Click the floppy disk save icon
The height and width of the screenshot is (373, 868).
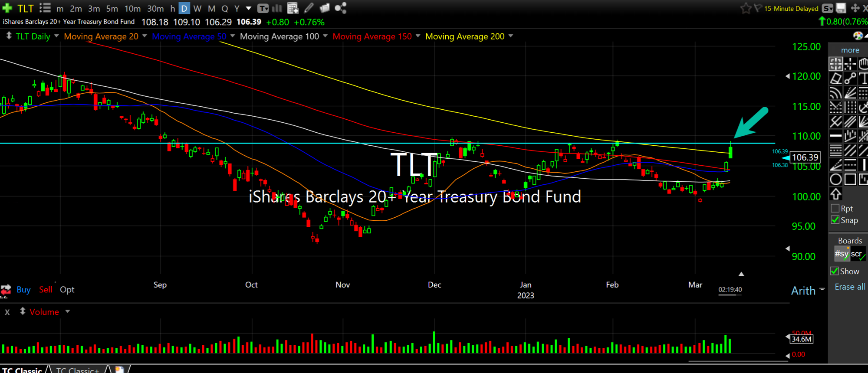click(x=841, y=8)
